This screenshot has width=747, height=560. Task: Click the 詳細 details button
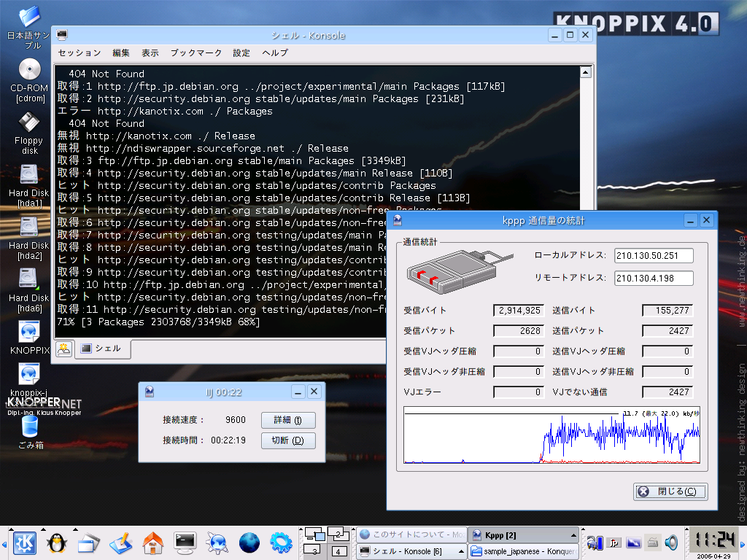point(288,420)
